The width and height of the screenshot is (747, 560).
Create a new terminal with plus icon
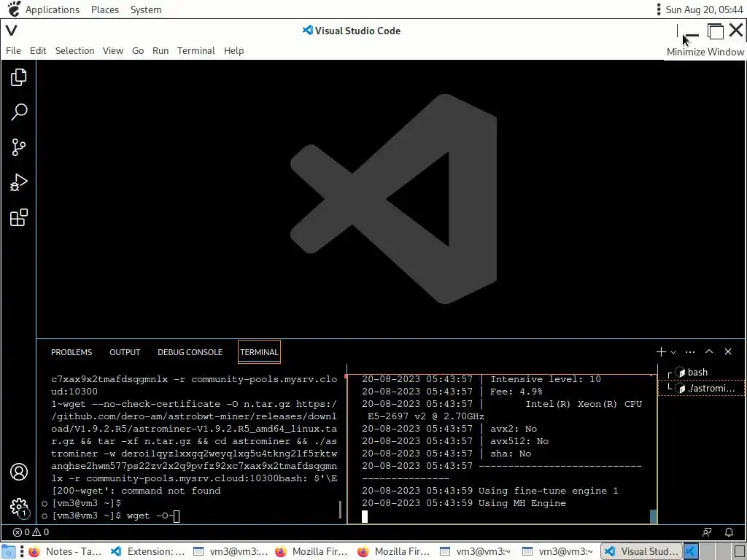tap(661, 352)
